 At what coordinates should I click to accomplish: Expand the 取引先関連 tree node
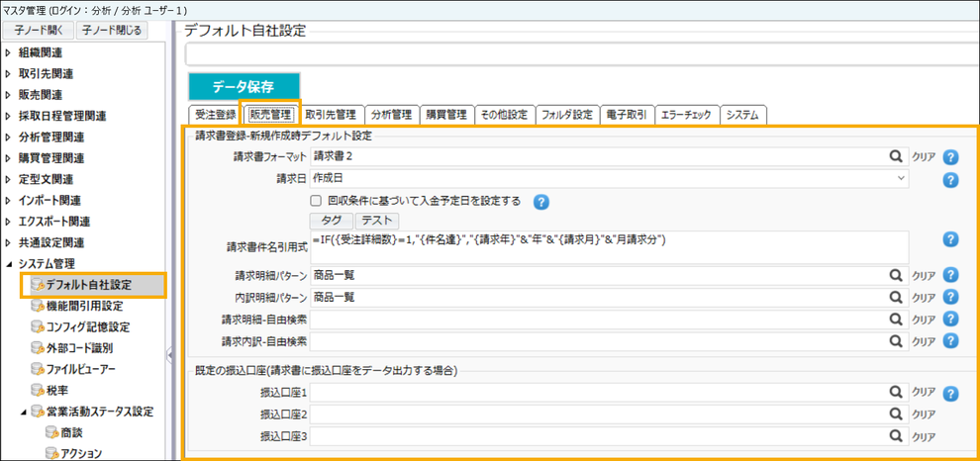click(x=8, y=74)
